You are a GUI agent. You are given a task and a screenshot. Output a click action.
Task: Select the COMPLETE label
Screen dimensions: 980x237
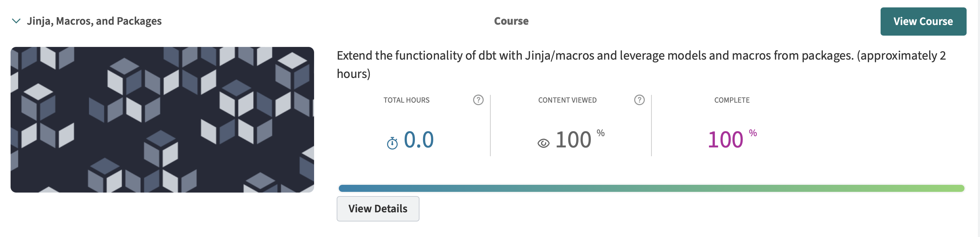(731, 100)
